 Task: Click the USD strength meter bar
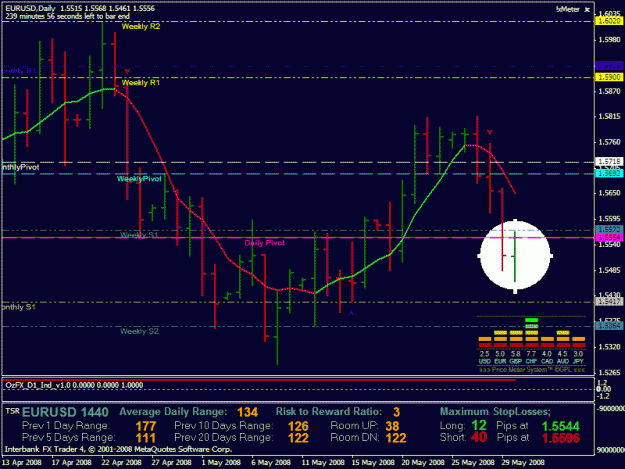coord(485,341)
